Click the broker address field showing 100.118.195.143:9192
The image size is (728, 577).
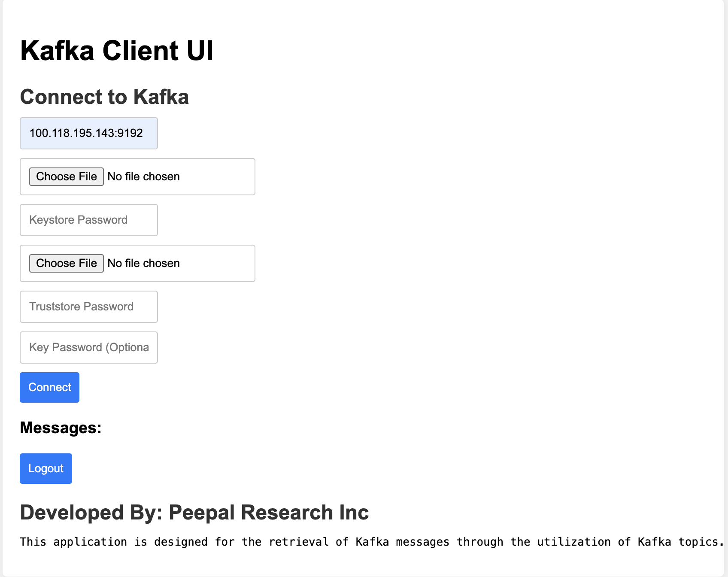tap(88, 133)
